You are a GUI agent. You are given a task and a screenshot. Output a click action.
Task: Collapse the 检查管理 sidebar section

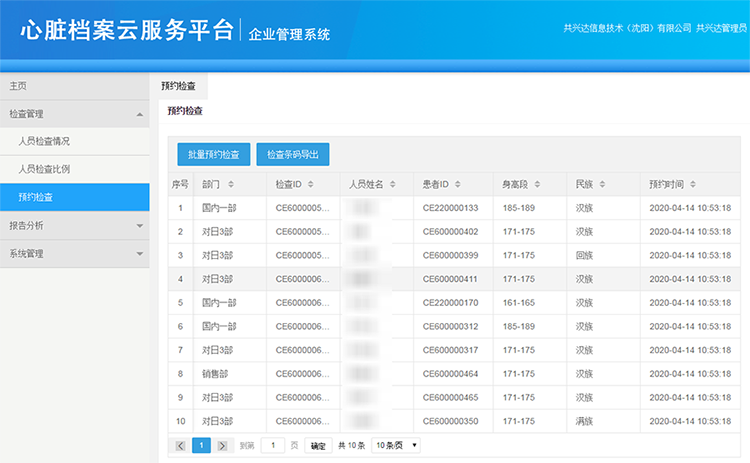pos(140,114)
